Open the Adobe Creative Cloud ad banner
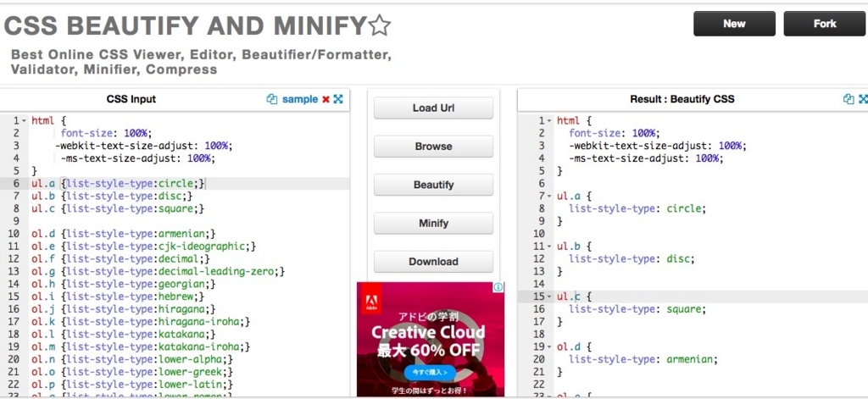 coord(431,339)
